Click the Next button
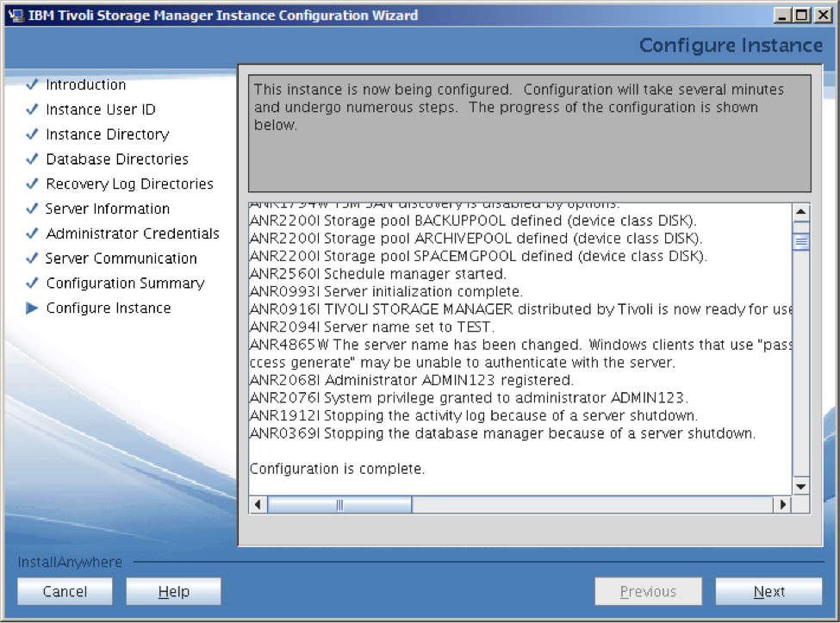The width and height of the screenshot is (840, 623). click(768, 591)
